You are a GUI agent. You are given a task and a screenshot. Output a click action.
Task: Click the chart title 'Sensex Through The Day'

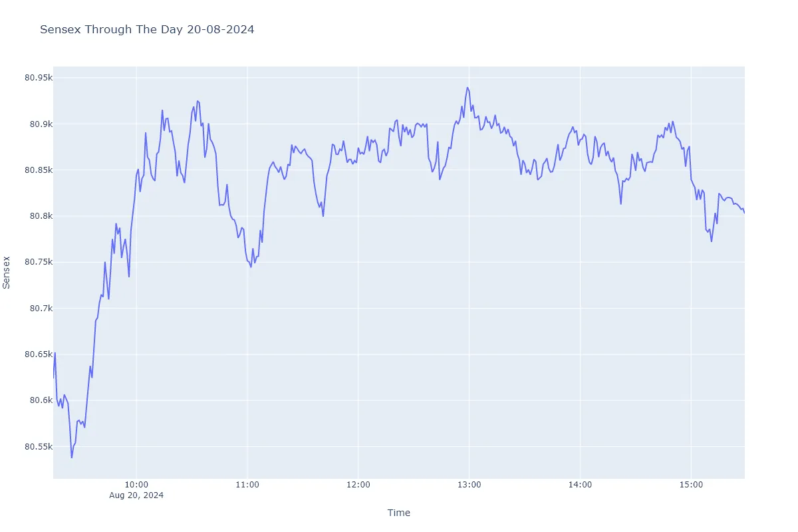[147, 30]
